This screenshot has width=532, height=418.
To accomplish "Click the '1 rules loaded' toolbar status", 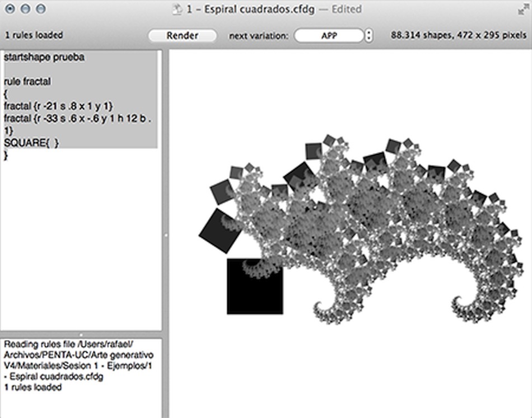I will (34, 35).
